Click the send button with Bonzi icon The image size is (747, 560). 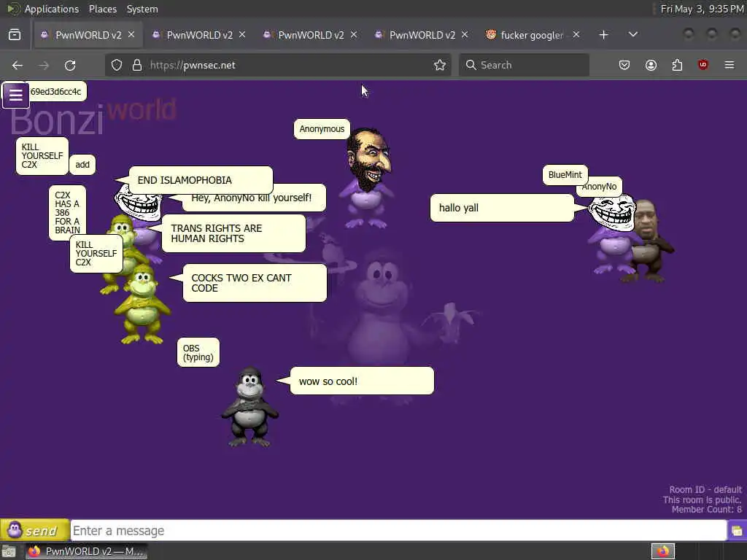35,530
